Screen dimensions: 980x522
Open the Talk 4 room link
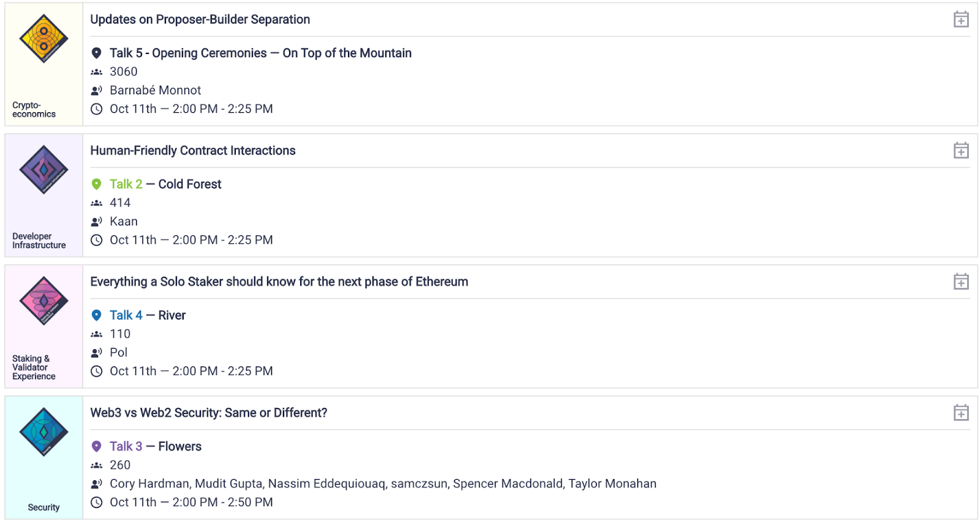[126, 315]
